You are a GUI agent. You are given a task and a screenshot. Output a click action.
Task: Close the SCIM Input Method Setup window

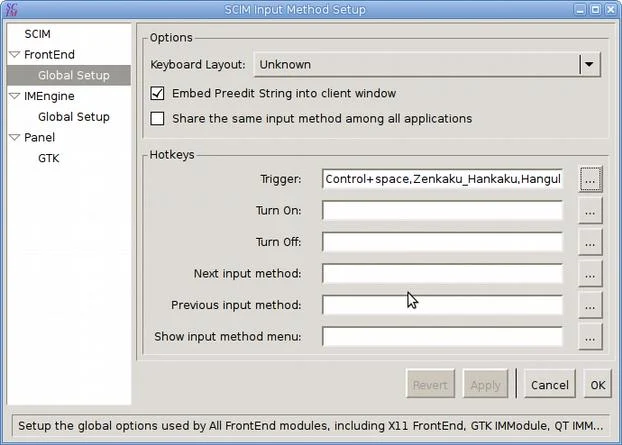pos(611,10)
